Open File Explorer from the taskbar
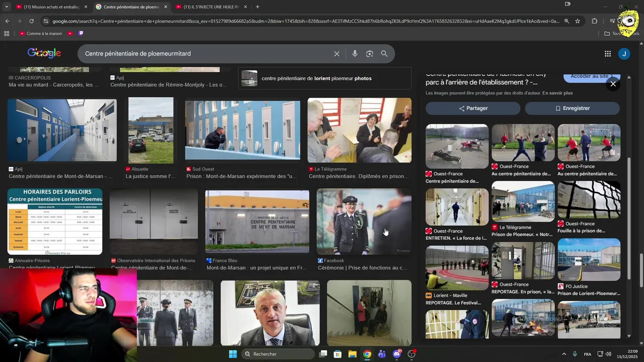The height and width of the screenshot is (362, 644). click(x=352, y=354)
